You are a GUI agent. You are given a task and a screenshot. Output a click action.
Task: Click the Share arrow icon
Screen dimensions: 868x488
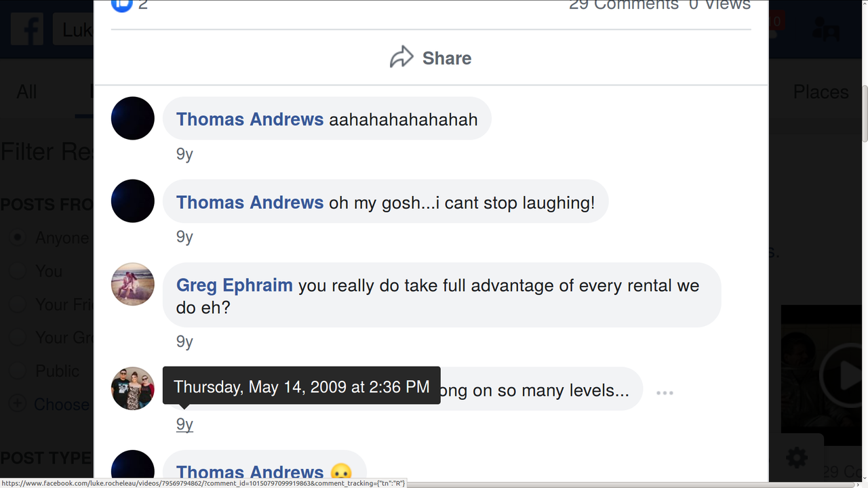pos(401,58)
